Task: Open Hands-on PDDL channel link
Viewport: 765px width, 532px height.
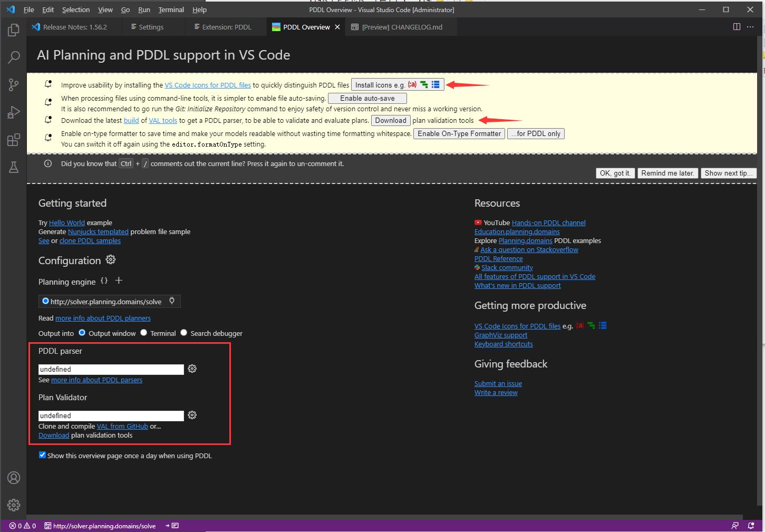Action: tap(549, 223)
